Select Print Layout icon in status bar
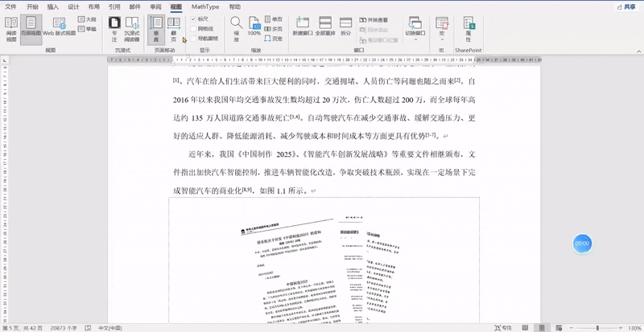Screen dimensions: 644x332 [x=542, y=328]
